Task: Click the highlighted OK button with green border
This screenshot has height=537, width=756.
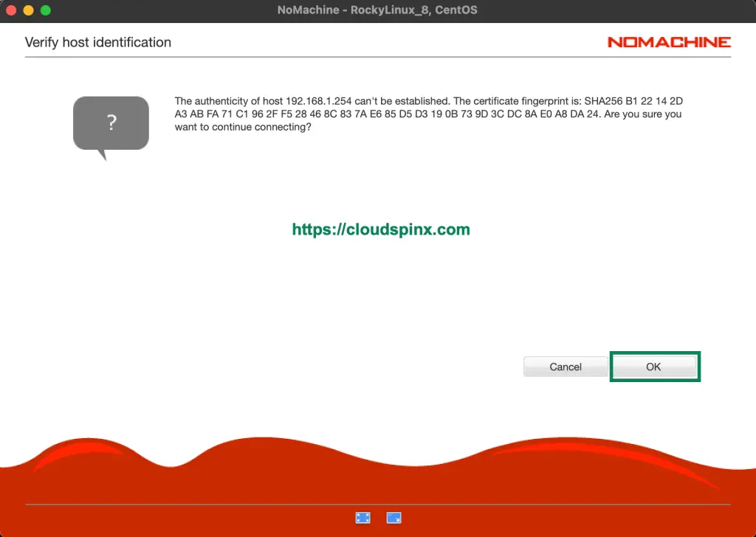Action: 654,367
